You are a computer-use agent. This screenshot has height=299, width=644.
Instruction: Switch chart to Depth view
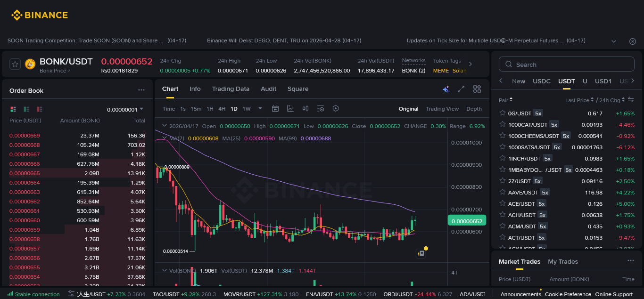click(x=474, y=109)
